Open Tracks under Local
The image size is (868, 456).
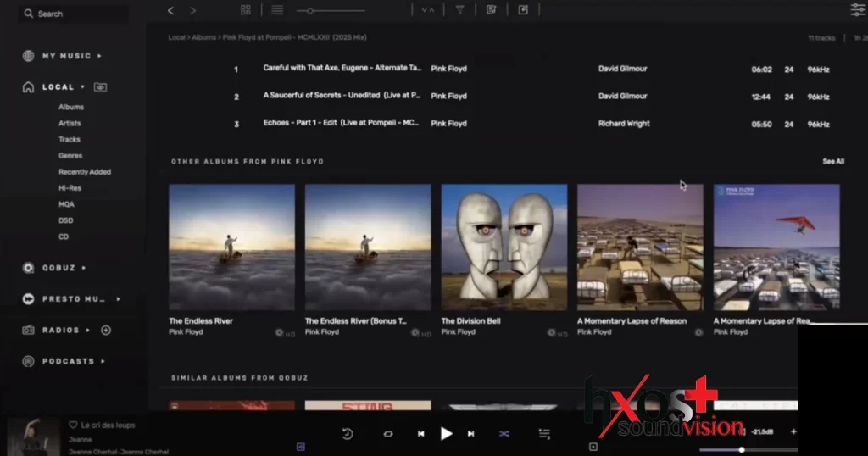(70, 140)
